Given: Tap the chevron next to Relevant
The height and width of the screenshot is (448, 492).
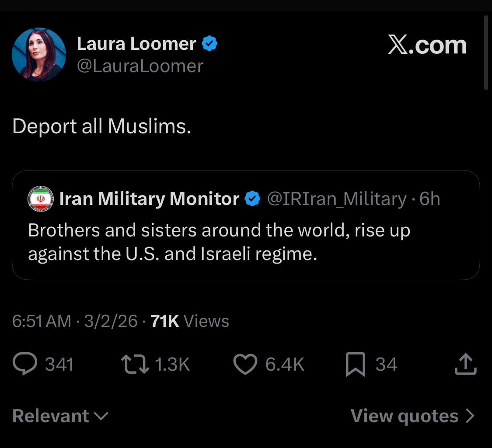Looking at the screenshot, I should point(101,416).
